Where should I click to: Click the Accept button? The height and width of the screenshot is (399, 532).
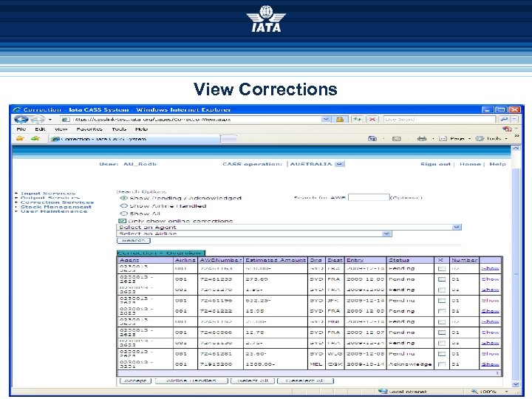135,381
